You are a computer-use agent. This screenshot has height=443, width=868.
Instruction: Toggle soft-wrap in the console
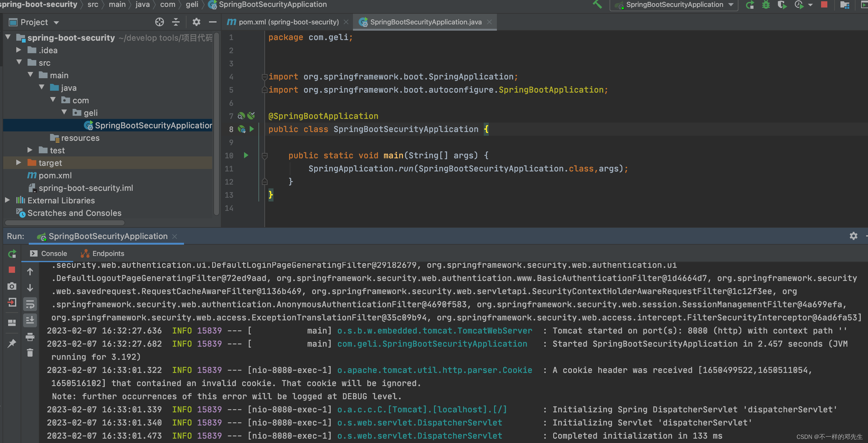tap(30, 303)
